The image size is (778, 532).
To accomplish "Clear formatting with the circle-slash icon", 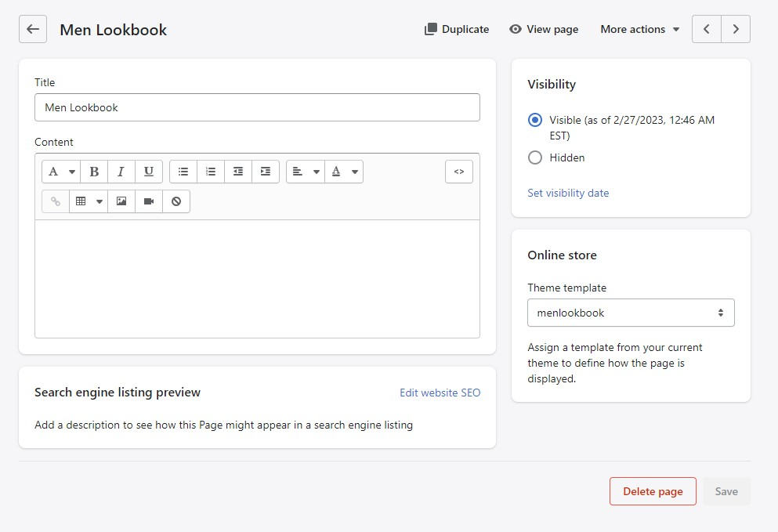I will [x=176, y=201].
